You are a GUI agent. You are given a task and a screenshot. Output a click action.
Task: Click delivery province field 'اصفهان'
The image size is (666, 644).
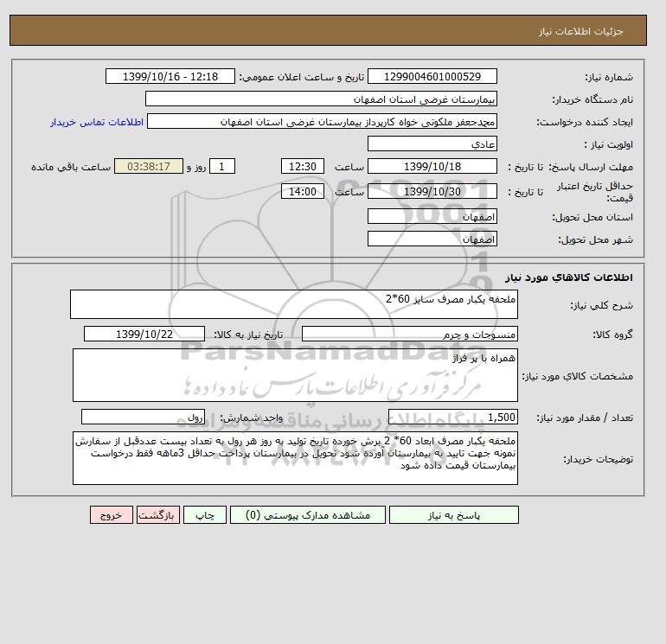coord(432,216)
